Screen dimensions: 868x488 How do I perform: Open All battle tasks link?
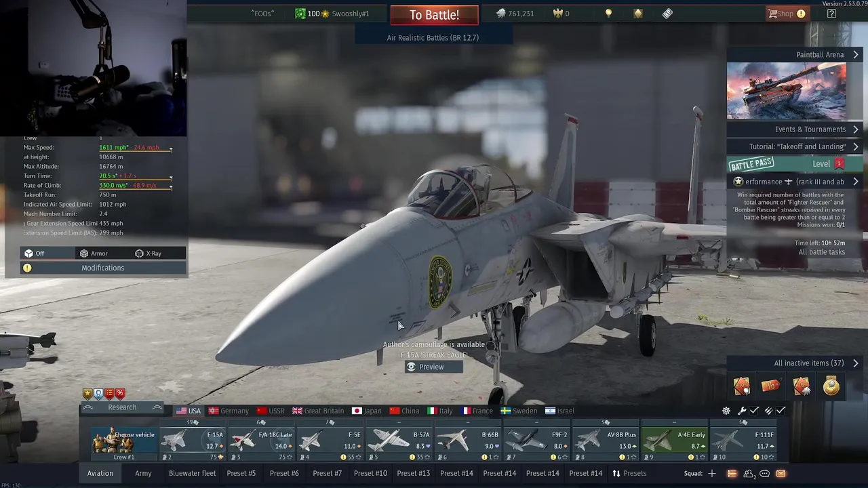(x=822, y=252)
